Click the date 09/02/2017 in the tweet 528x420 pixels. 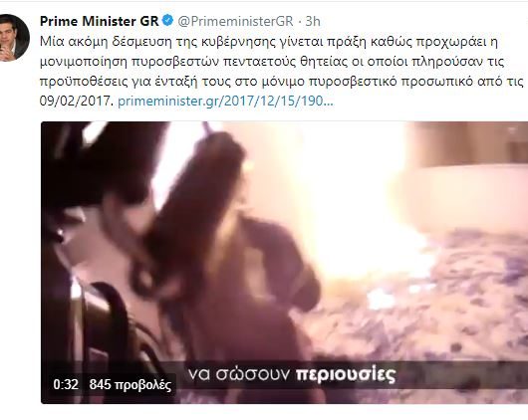coord(77,101)
